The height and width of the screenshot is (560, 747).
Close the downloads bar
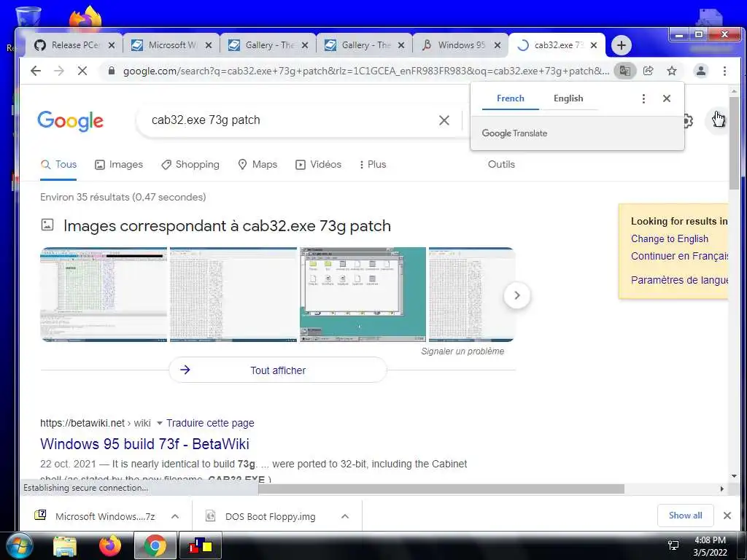point(727,516)
